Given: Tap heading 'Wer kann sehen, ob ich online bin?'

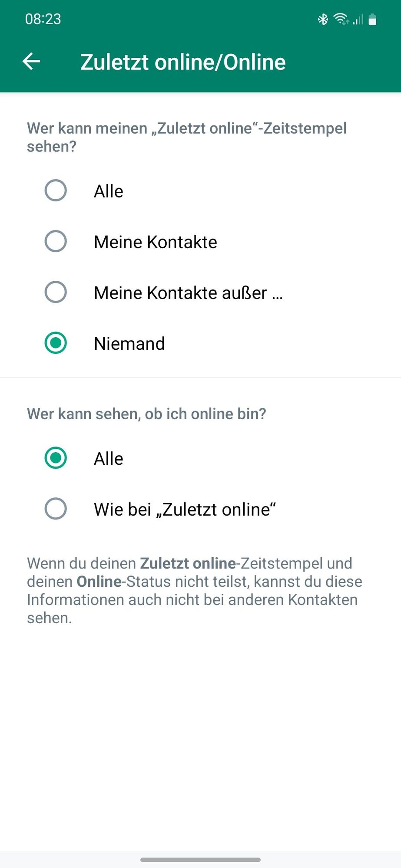Looking at the screenshot, I should pos(146,414).
